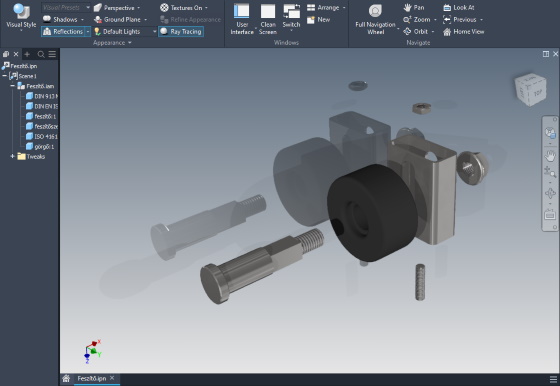Click the Switch windows button
Viewport: 560px width, 386px height.
coord(291,18)
